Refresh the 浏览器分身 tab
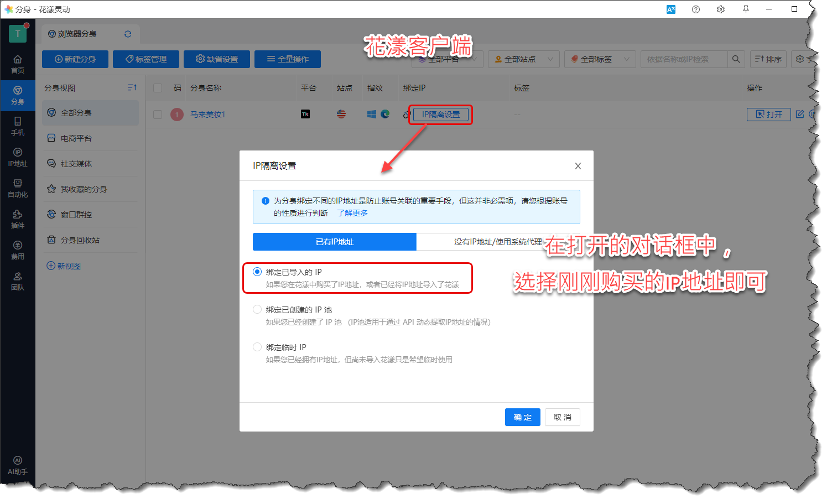 (x=128, y=34)
